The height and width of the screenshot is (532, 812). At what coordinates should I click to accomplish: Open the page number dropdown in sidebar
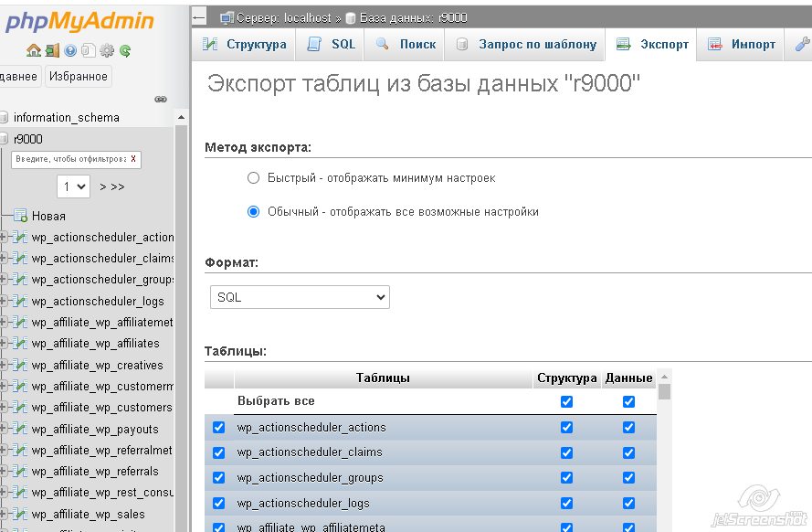coord(73,186)
